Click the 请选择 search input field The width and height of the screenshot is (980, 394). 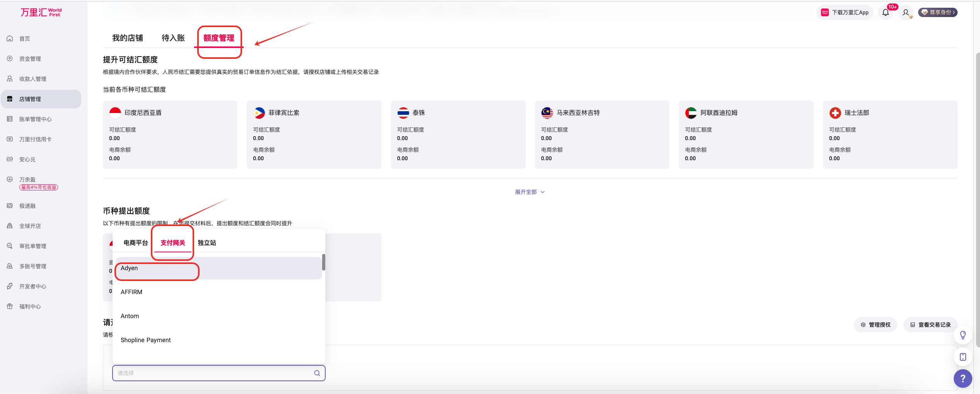click(x=213, y=373)
